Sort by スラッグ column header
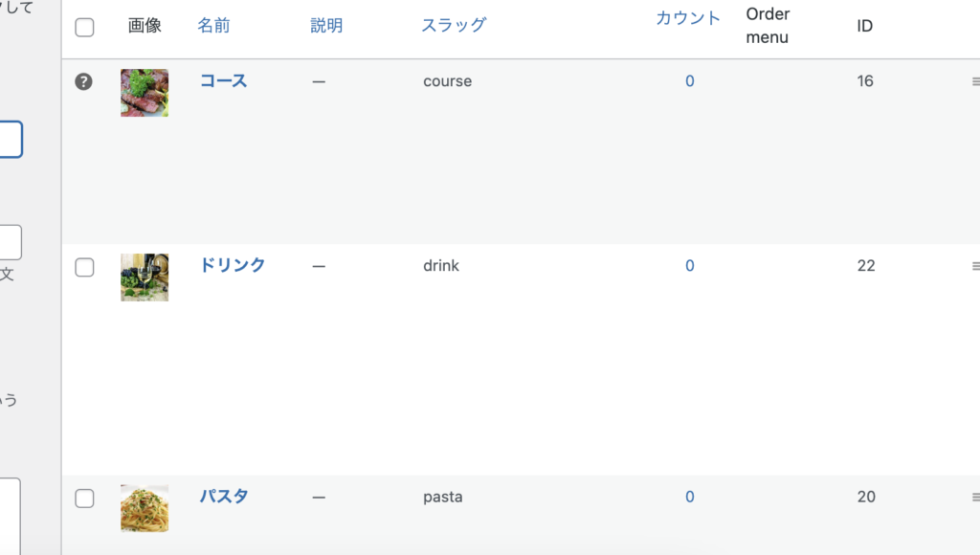 454,26
